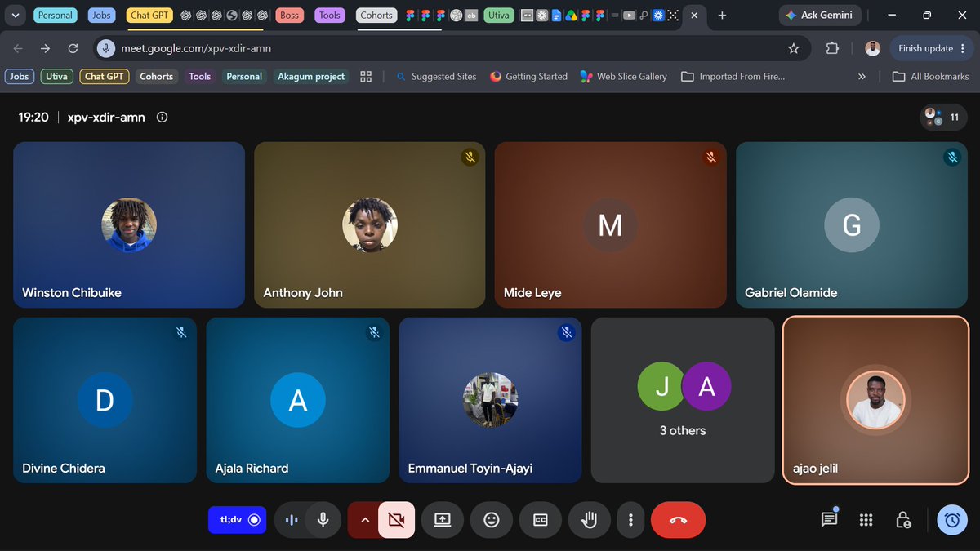The width and height of the screenshot is (980, 551).
Task: Click Gabriel Olamide's muted mic indicator
Action: [x=952, y=158]
